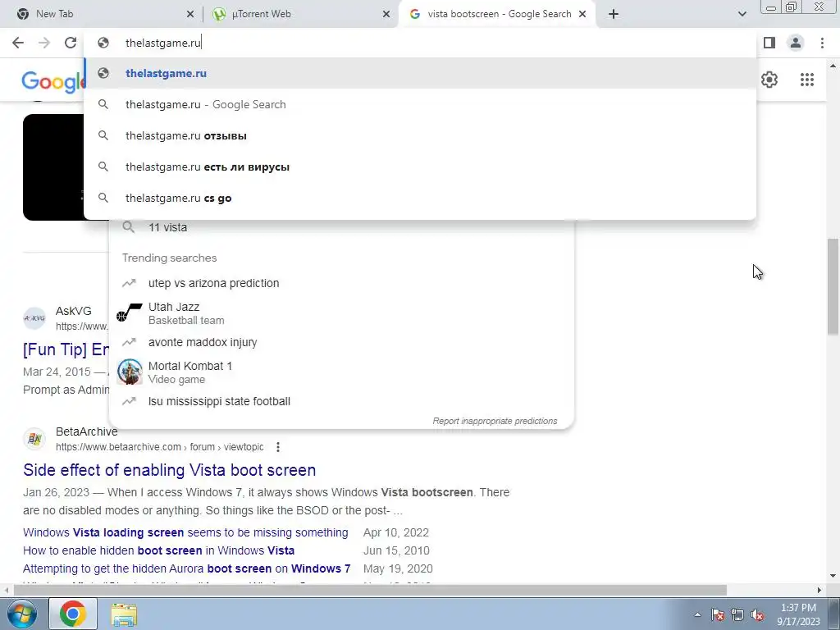Open the profile avatar button
Viewport: 840px width, 630px height.
click(x=796, y=43)
